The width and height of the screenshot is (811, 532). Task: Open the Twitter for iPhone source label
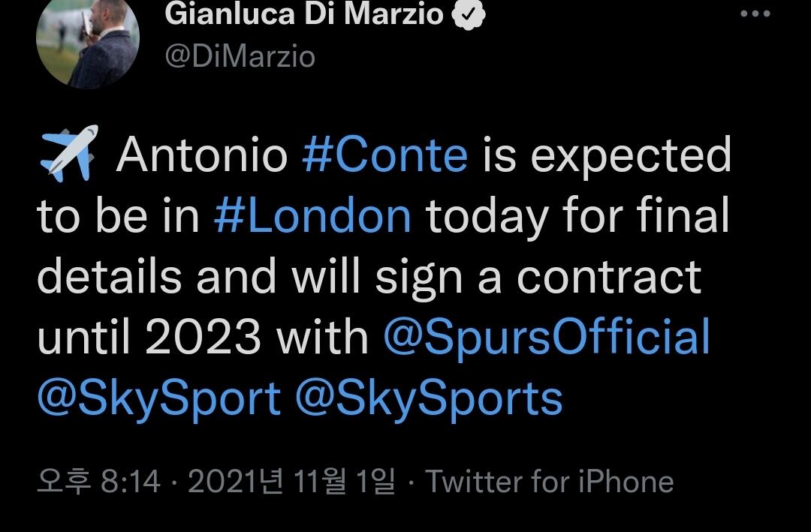[549, 481]
